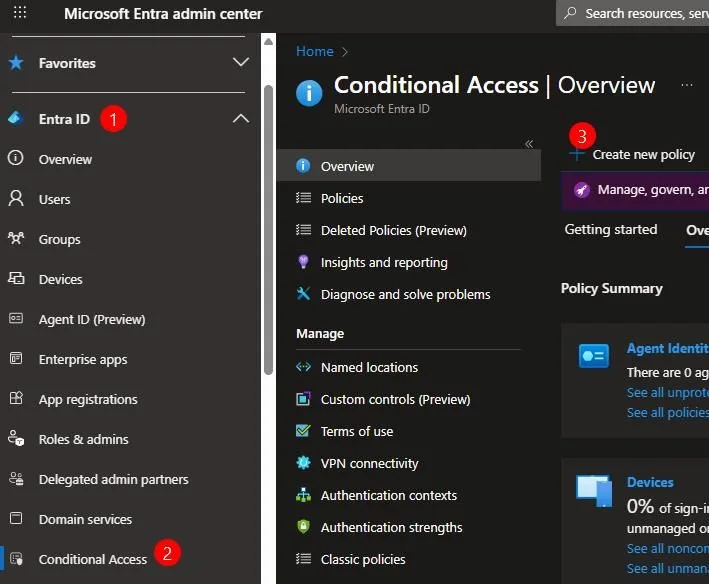Click the Overview blue info icon in resource menu

(303, 165)
